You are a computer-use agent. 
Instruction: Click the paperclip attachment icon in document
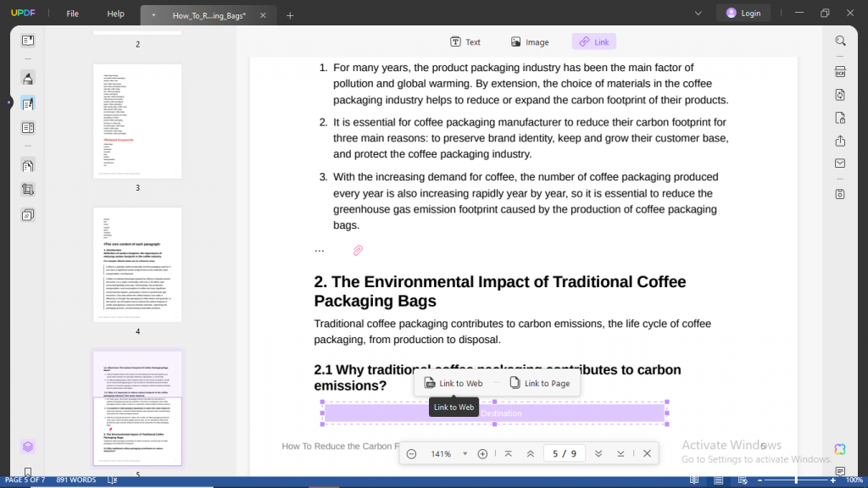coord(358,251)
